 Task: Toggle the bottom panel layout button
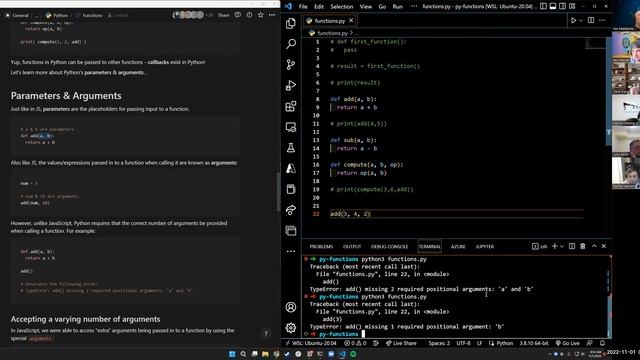[x=553, y=6]
